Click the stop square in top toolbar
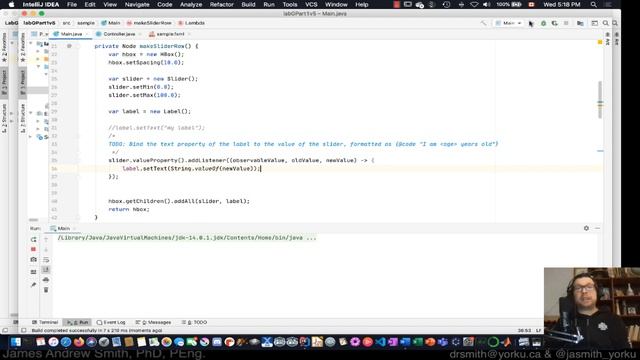 coord(566,23)
